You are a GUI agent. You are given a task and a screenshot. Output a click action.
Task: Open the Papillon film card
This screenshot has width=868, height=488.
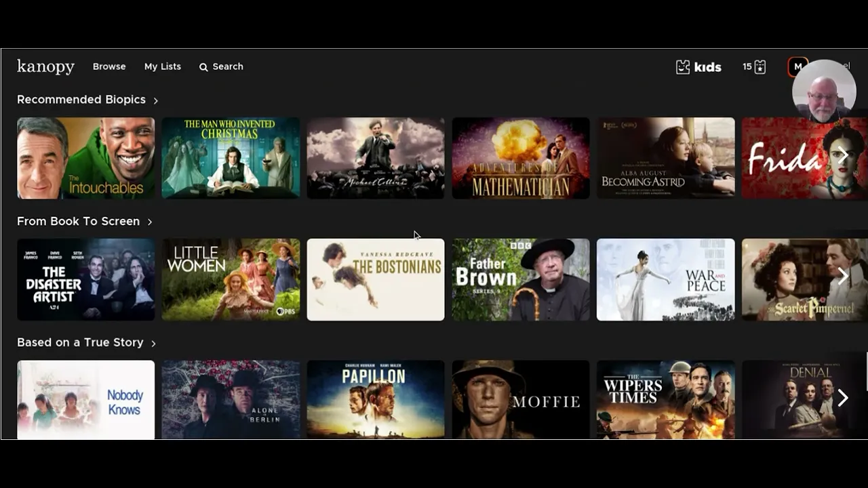point(376,400)
